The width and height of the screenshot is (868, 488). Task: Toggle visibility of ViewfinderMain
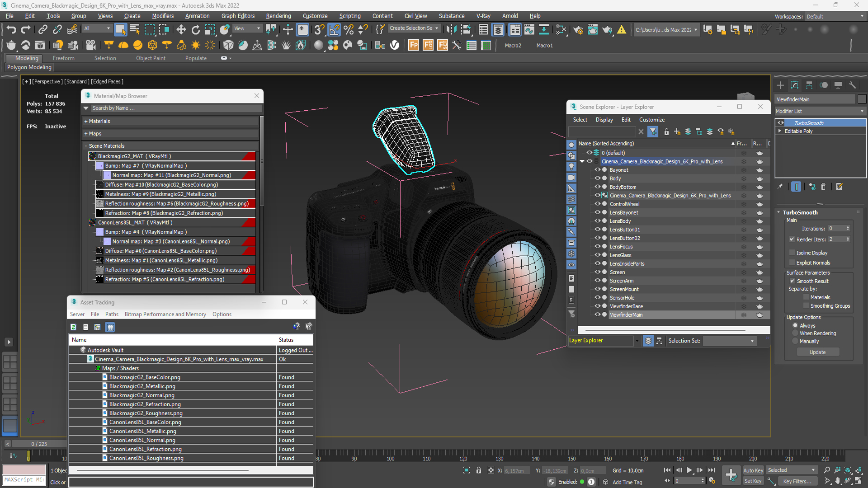(597, 314)
